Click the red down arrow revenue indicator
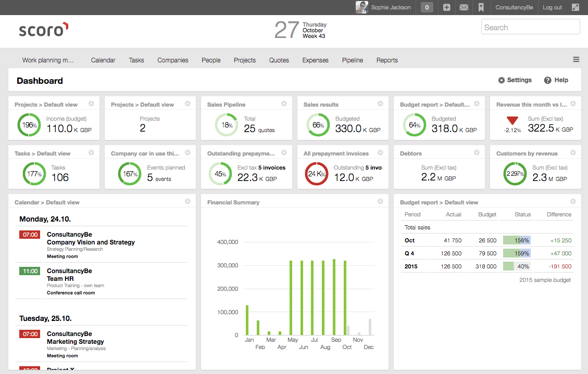Viewport: 588px width, 374px height. (512, 121)
